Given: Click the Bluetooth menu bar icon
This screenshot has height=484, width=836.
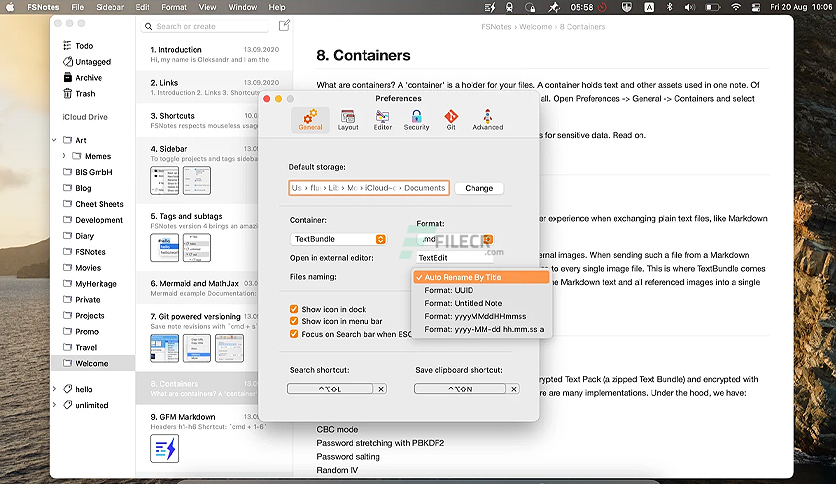Looking at the screenshot, I should click(670, 7).
